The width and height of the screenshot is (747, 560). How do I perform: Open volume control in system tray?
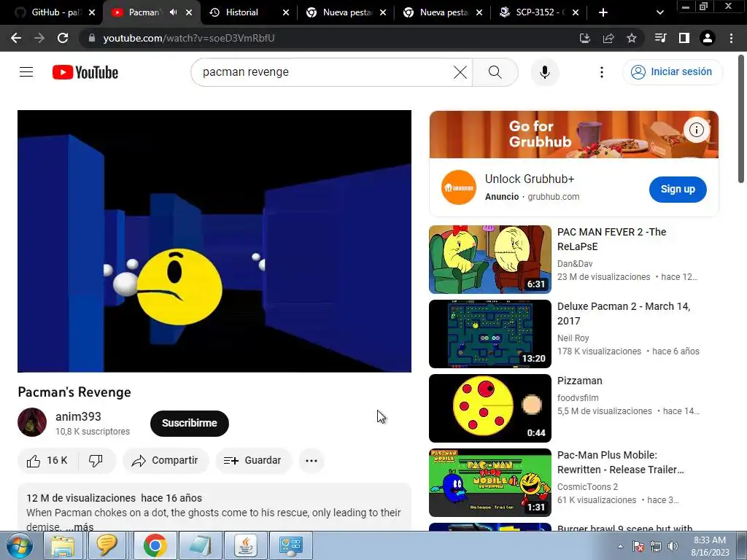coord(673,546)
